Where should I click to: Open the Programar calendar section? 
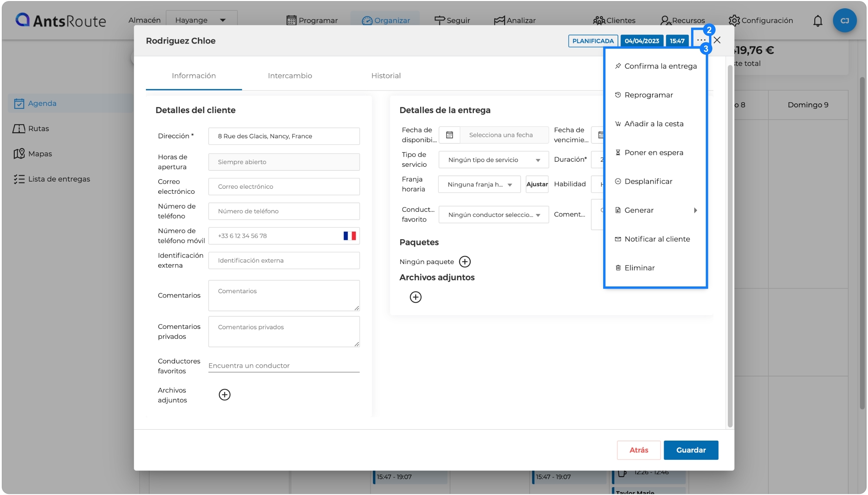click(312, 21)
